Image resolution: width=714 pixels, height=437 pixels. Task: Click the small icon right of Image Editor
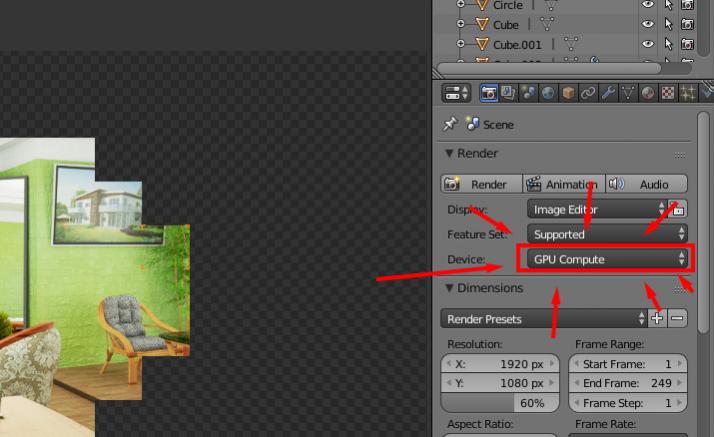[x=678, y=209]
